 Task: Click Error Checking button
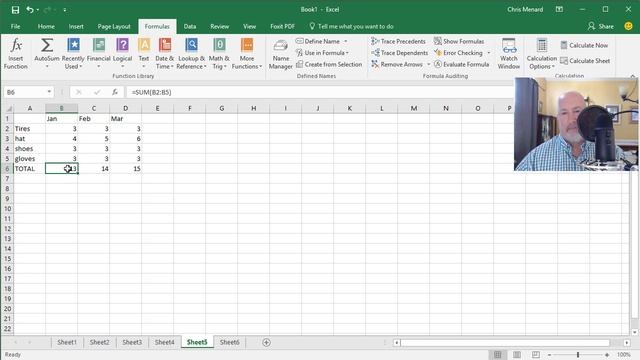click(458, 53)
